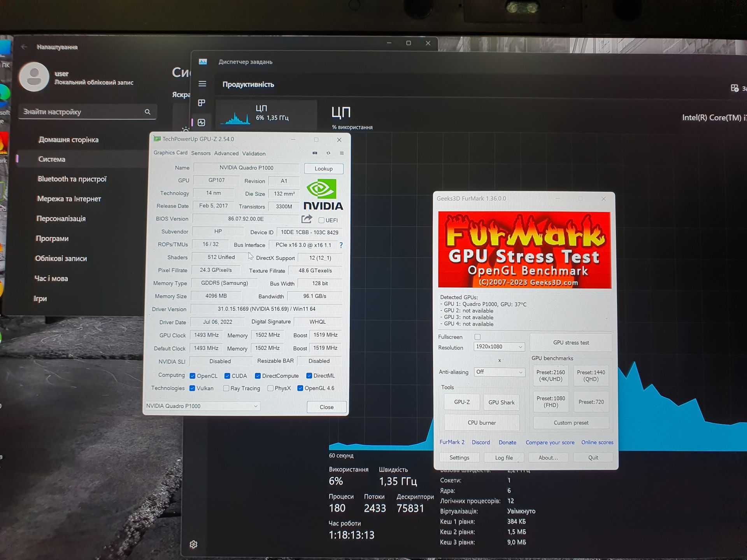Open the FurMark 2 link

coord(452,442)
